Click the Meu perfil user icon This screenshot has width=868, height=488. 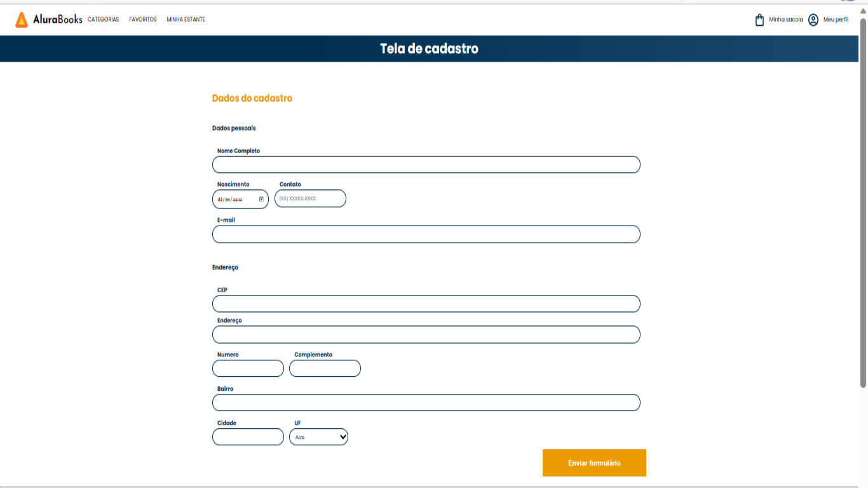tap(813, 20)
